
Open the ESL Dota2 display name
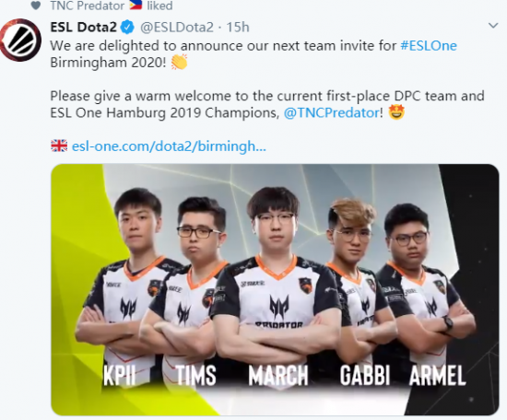pyautogui.click(x=83, y=27)
